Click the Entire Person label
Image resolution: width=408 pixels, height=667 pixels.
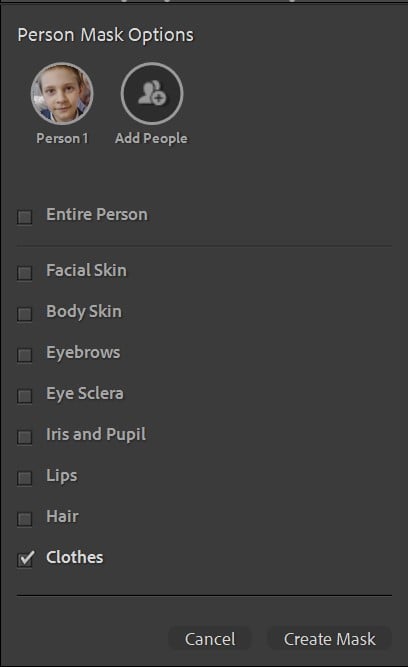pyautogui.click(x=97, y=214)
